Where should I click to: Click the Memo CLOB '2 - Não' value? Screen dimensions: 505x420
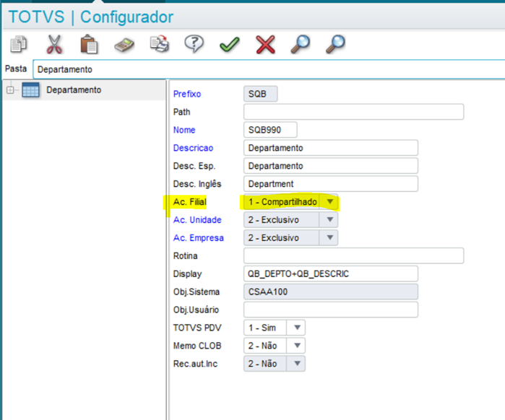(262, 346)
